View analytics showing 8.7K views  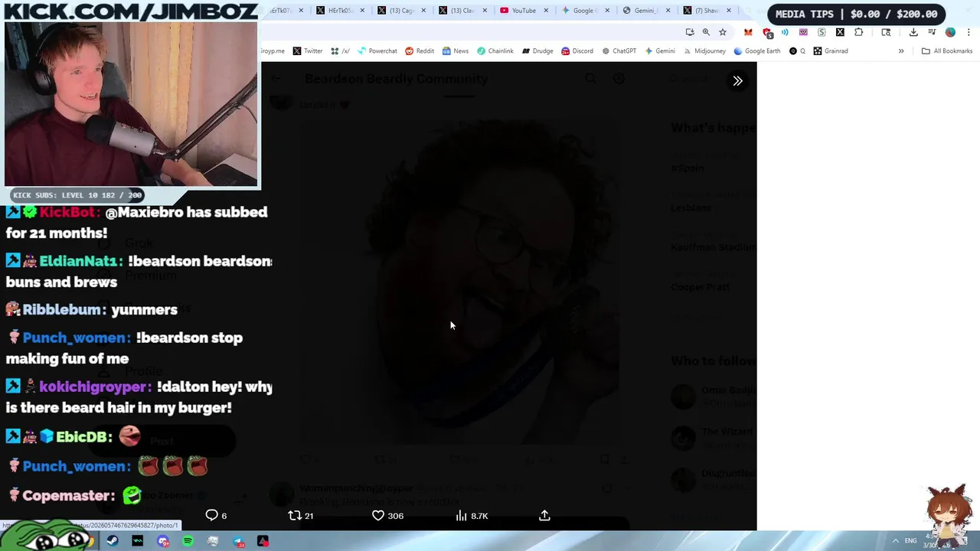[472, 516]
